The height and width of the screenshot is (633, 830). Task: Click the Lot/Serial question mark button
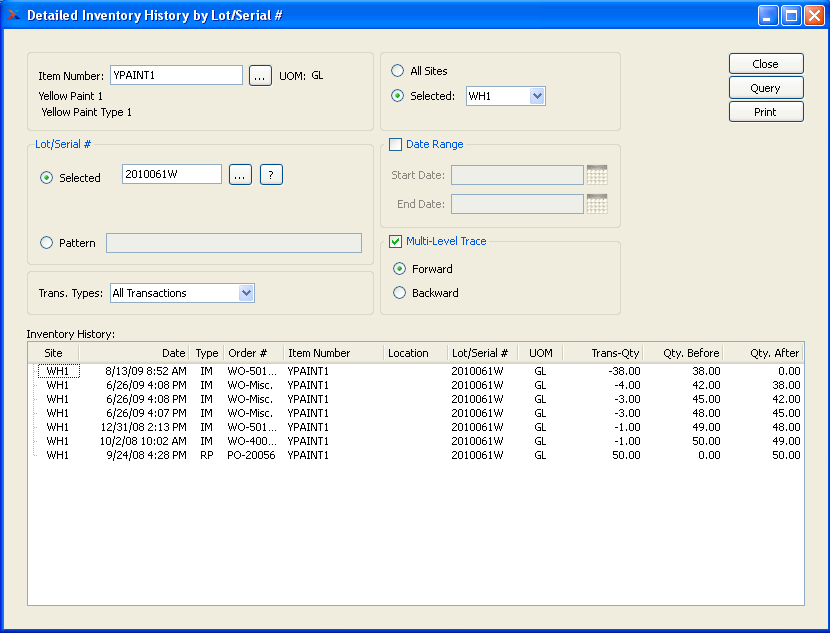click(x=272, y=175)
